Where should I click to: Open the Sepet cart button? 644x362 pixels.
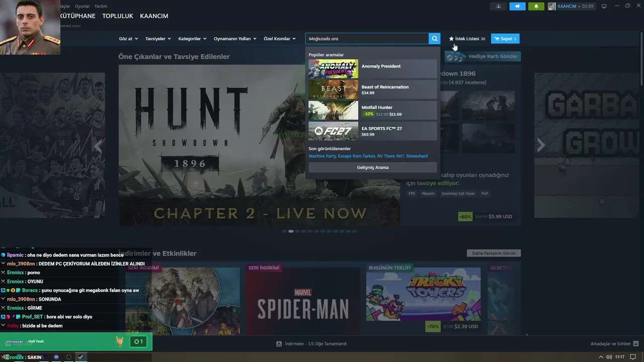505,39
